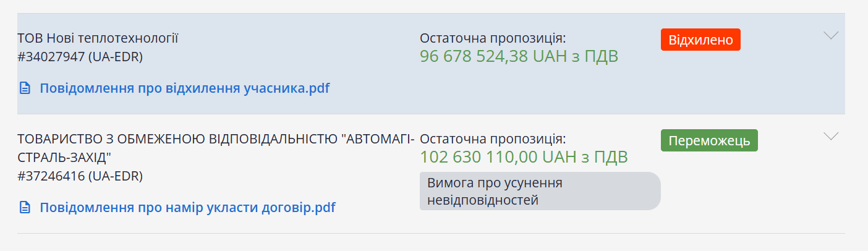Expand the ТОВ Нові теплотехнології bid details chevron
Screen dimensions: 868x251
(x=831, y=36)
